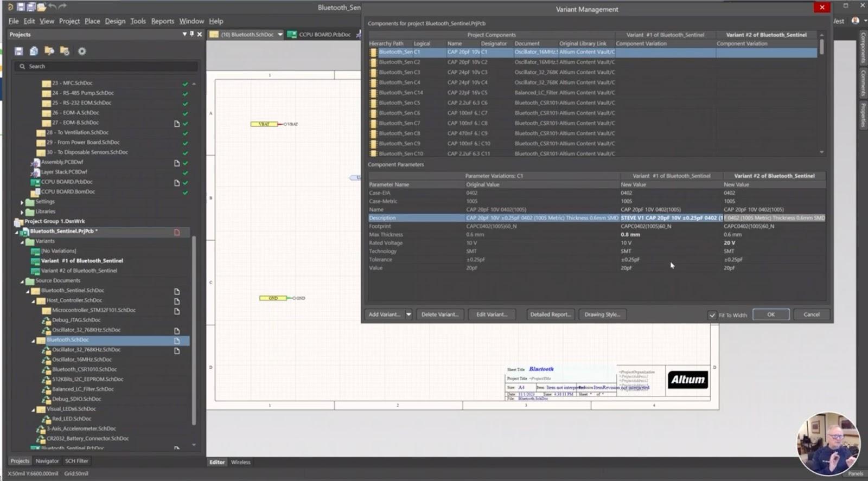The width and height of the screenshot is (868, 481).
Task: Select Variant #2 of Bluetooth_Sentinel in project tree
Action: (x=79, y=271)
